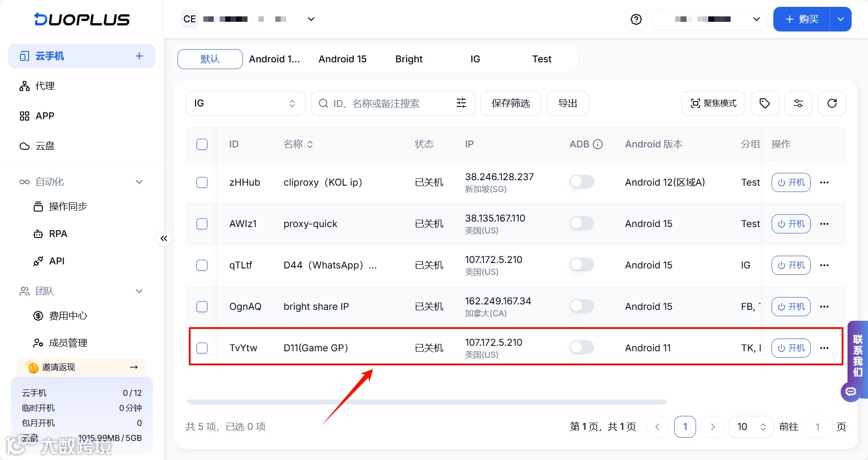Click the 邀请返现 banner
The height and width of the screenshot is (460, 868).
click(x=82, y=367)
